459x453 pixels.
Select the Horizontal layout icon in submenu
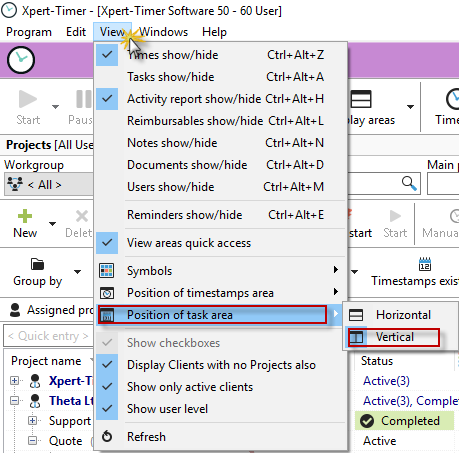356,315
